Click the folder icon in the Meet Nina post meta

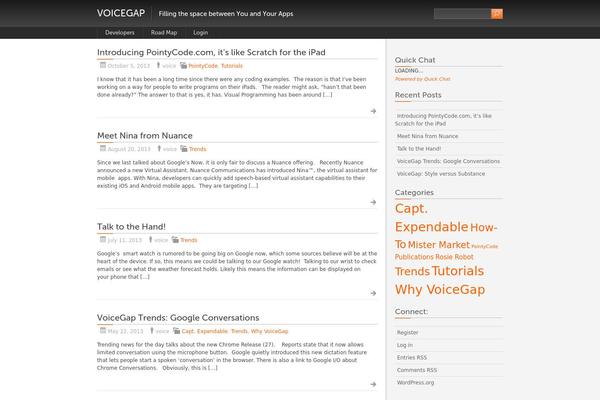[x=184, y=149]
